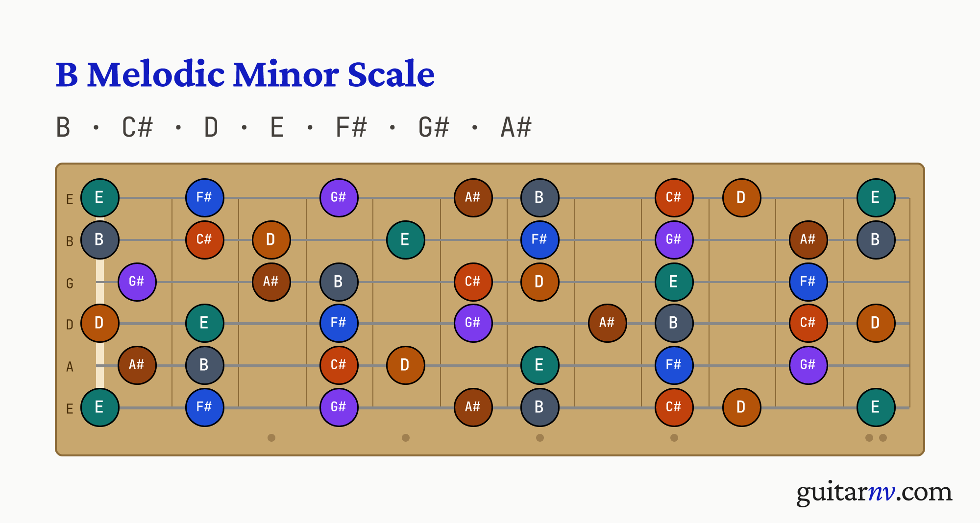Click B at fret 4 on the G string
Viewport: 980px width, 523px height.
(x=339, y=282)
